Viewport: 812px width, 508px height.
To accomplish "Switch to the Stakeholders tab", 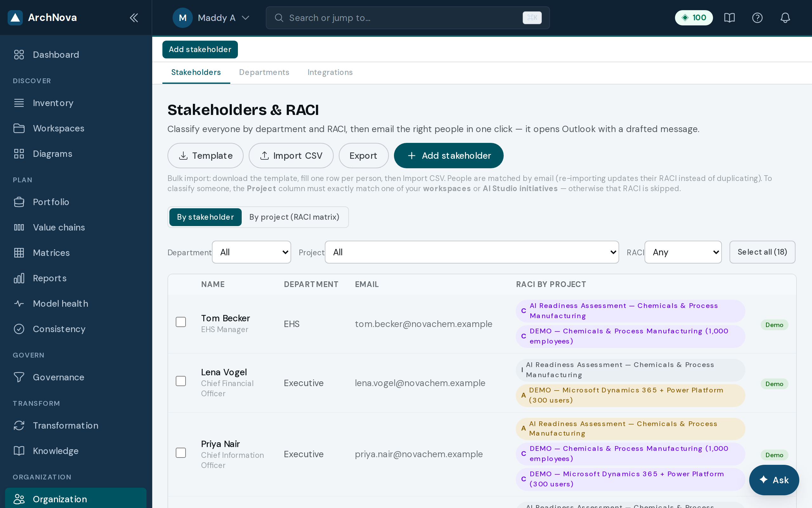I will [x=196, y=72].
